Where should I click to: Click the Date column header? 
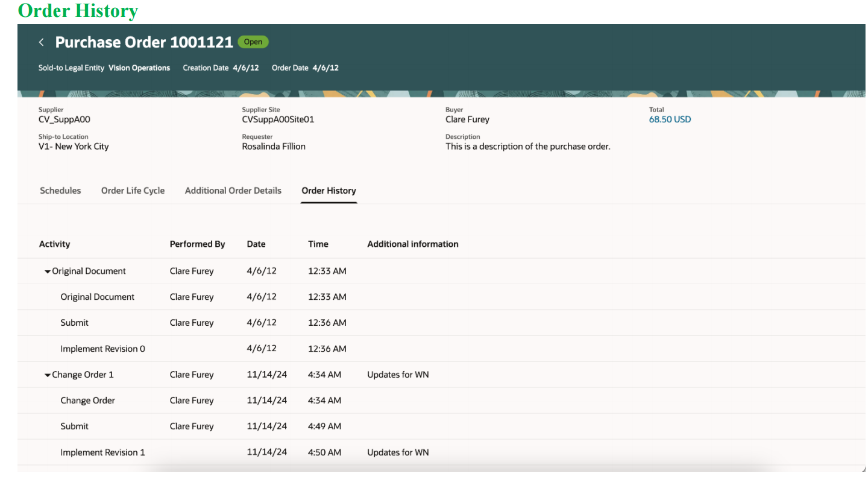[256, 244]
